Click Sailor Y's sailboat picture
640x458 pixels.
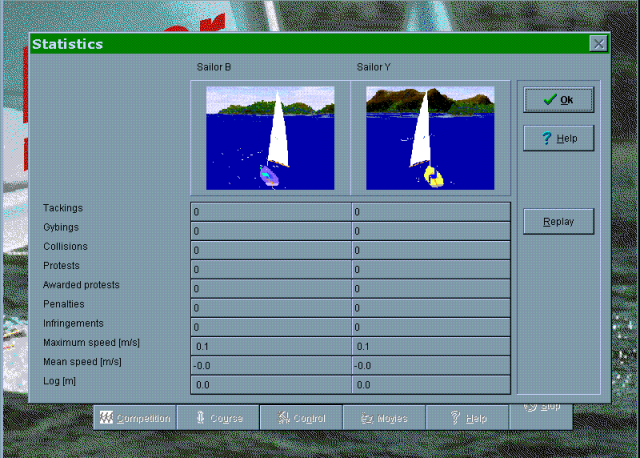click(430, 138)
